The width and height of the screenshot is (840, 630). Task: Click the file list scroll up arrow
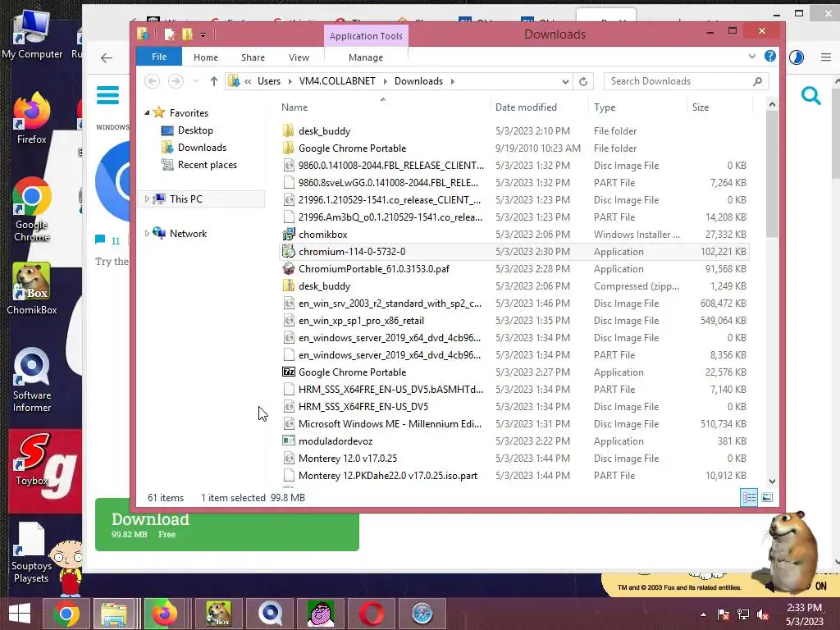772,105
